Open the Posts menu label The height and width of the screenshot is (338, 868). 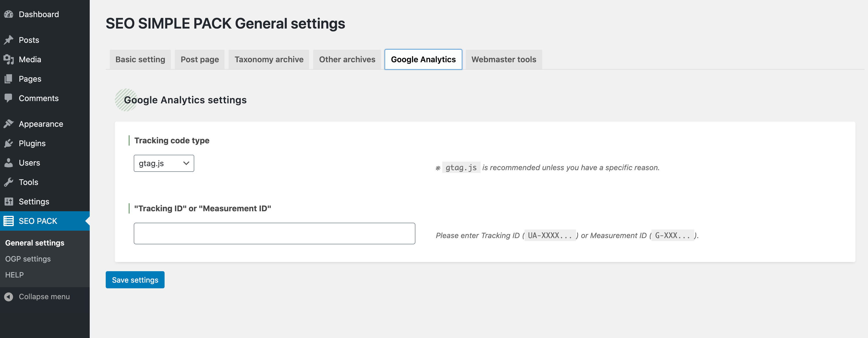pos(29,40)
